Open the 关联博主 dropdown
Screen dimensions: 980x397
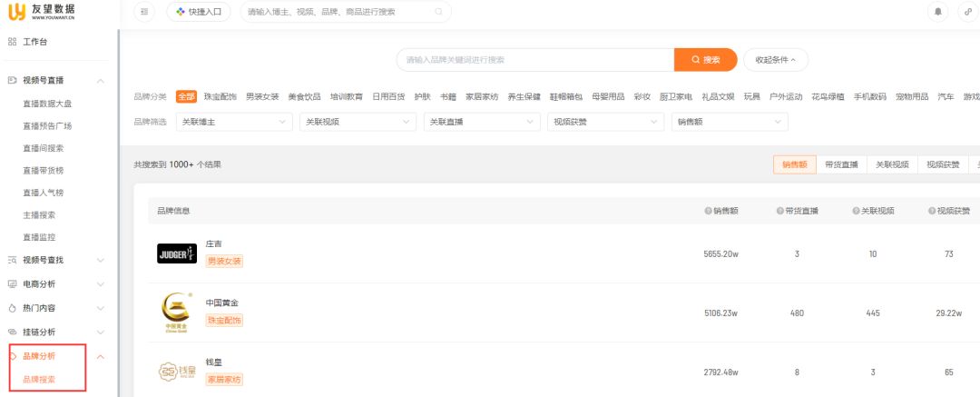(x=234, y=122)
